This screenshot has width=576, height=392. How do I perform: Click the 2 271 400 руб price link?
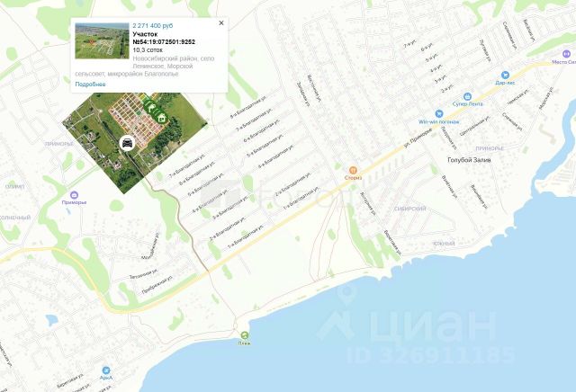(152, 26)
